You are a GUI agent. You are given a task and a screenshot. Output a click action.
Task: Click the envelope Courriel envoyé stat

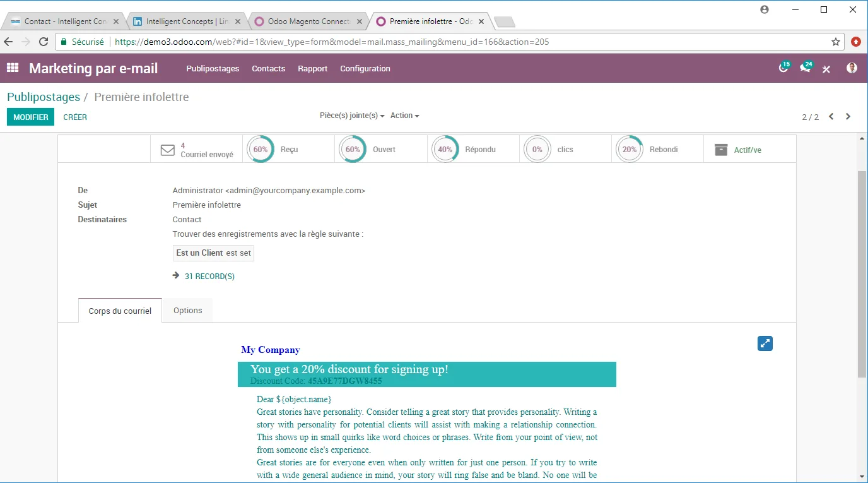(x=196, y=150)
